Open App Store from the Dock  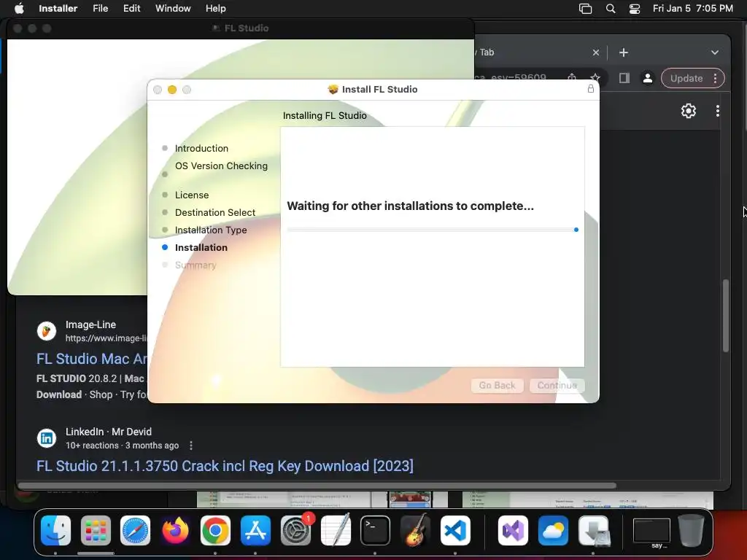255,530
